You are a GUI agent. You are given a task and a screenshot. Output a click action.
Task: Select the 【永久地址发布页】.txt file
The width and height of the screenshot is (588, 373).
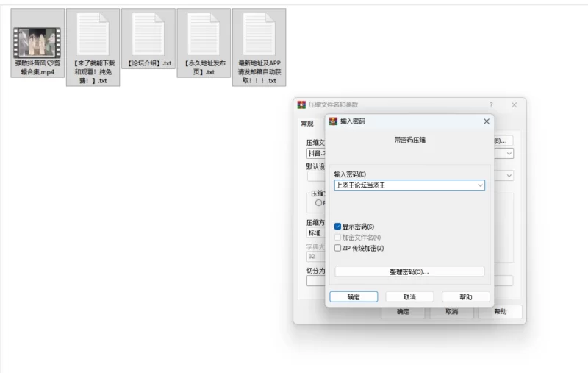coord(204,43)
